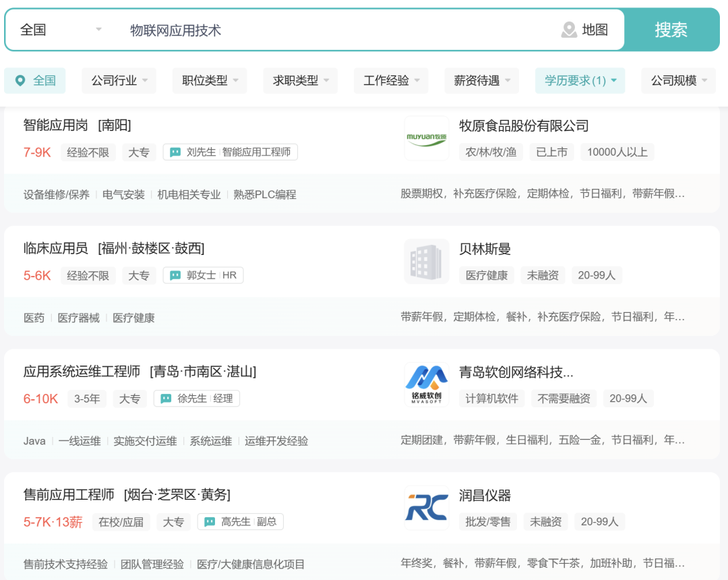This screenshot has width=728, height=580.
Task: Open the 求职类型 filter dropdown
Action: click(x=300, y=81)
